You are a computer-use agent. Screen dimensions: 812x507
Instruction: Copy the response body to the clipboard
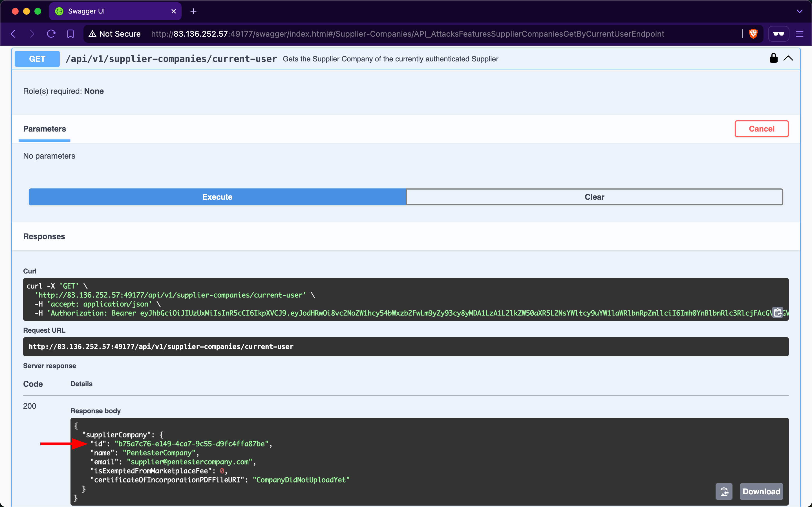tap(724, 491)
